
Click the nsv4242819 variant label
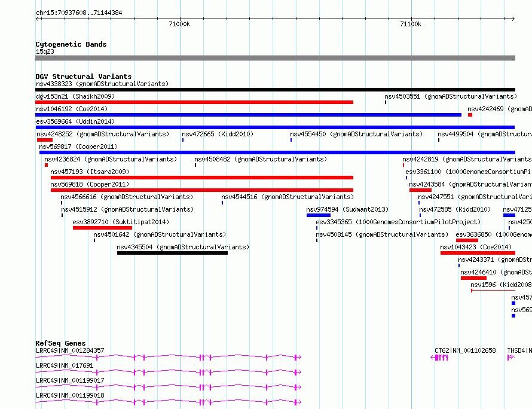point(467,159)
